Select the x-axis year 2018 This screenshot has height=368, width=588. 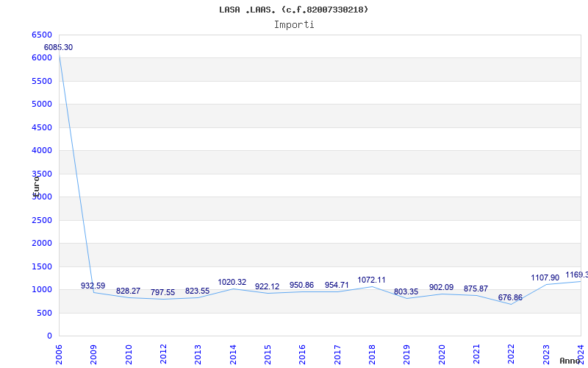point(372,355)
